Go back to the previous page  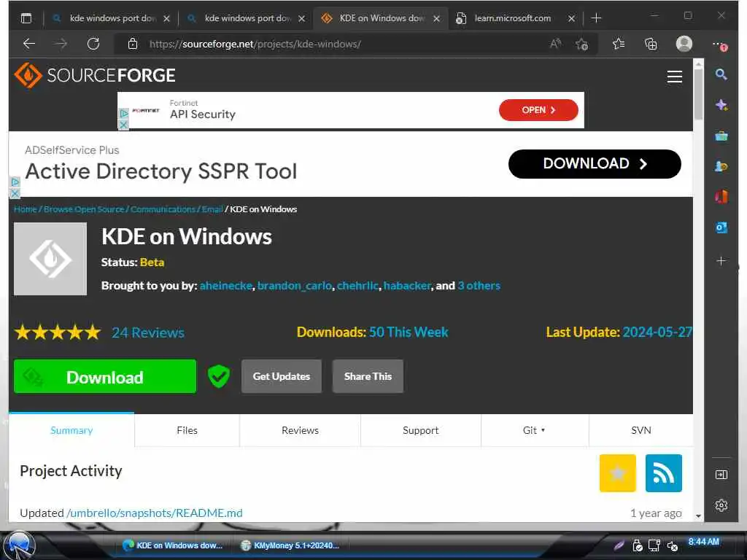[29, 44]
